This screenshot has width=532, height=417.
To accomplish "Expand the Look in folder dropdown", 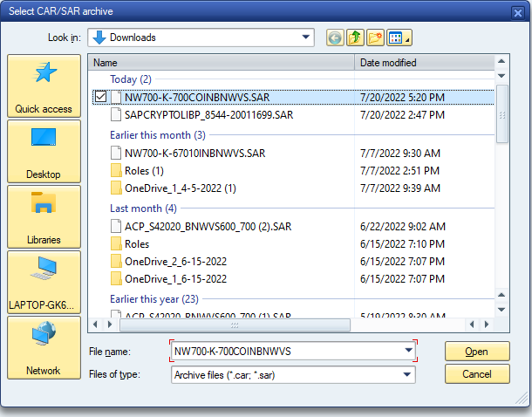I will click(x=305, y=38).
